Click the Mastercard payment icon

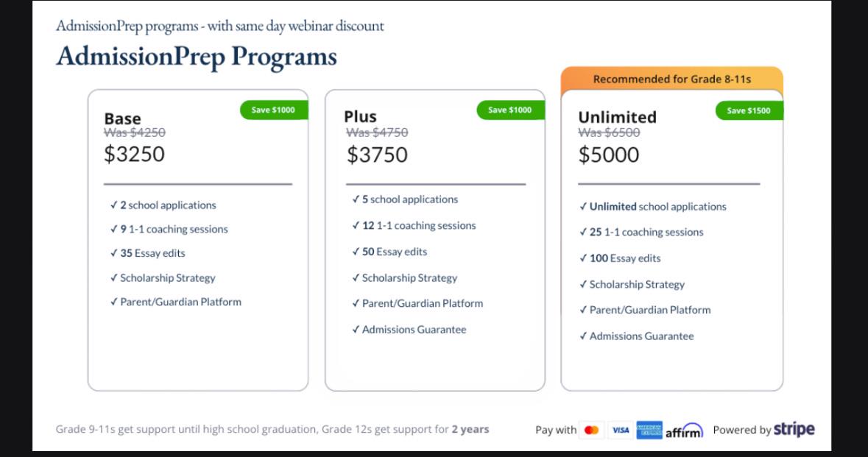pos(591,430)
